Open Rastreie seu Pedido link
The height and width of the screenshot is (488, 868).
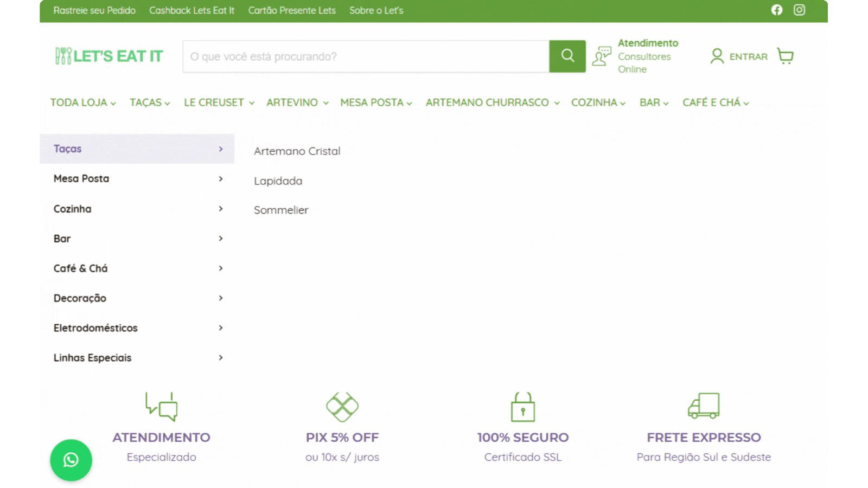click(x=94, y=10)
